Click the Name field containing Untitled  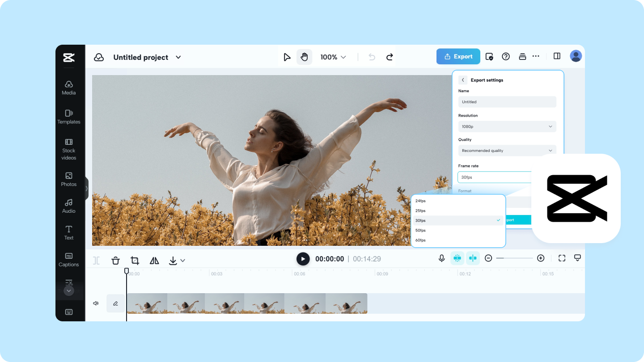507,102
